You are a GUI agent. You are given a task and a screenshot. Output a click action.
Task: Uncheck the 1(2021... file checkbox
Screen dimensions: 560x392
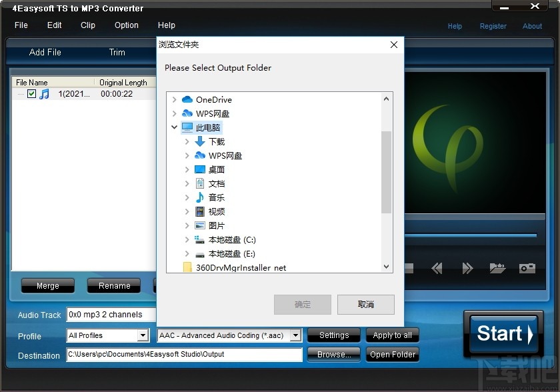(x=31, y=94)
